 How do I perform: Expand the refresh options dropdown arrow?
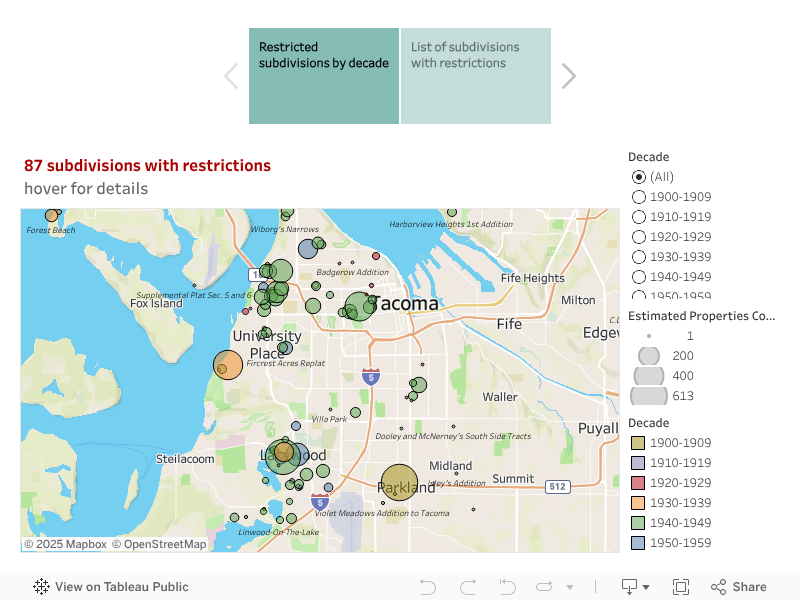point(570,587)
